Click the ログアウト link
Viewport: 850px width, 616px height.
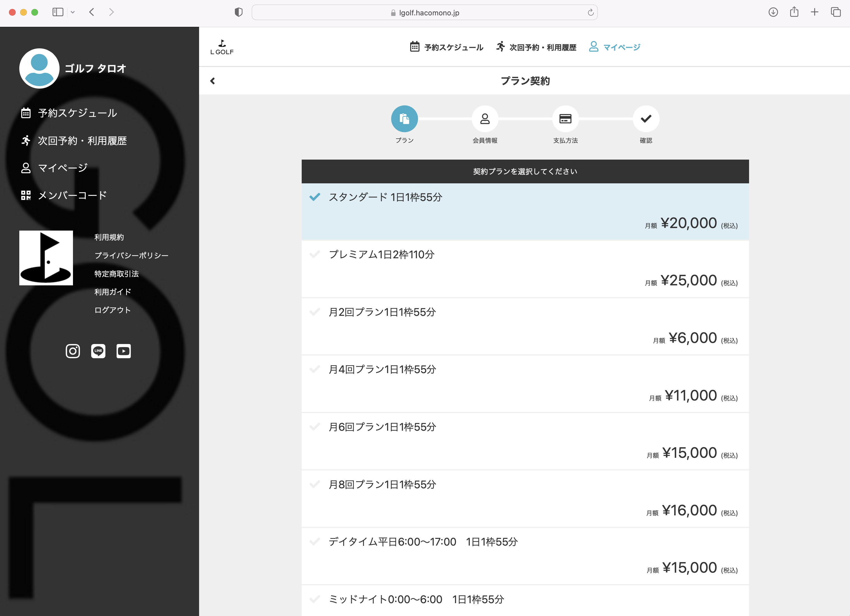pyautogui.click(x=112, y=310)
